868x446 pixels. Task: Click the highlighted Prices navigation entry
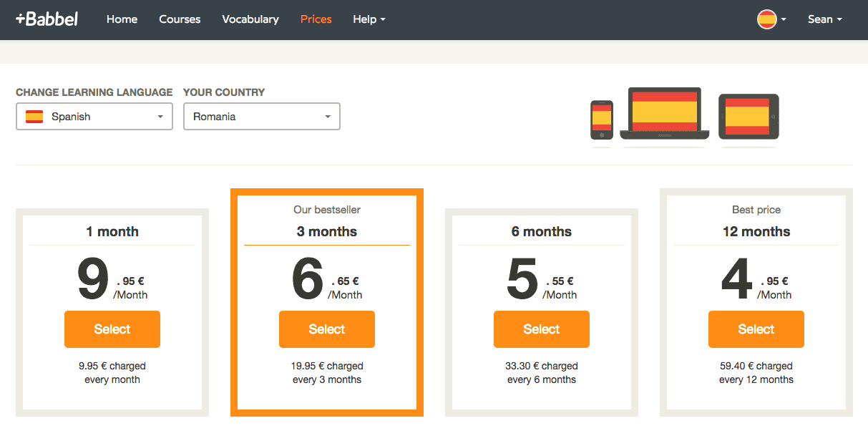(x=316, y=19)
